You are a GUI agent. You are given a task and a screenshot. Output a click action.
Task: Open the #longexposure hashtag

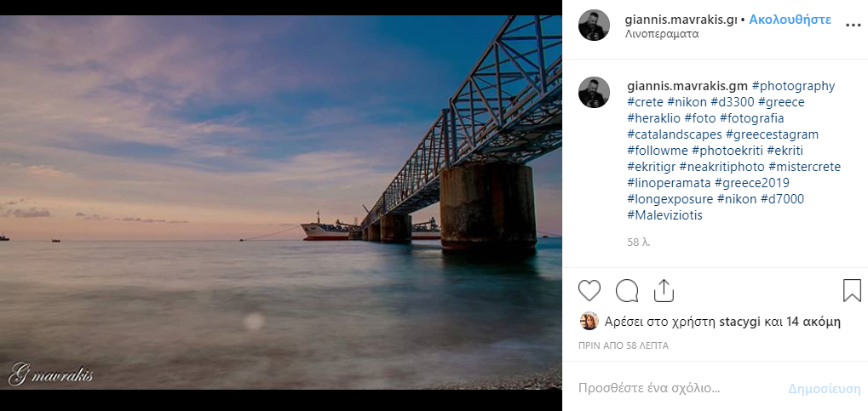670,199
